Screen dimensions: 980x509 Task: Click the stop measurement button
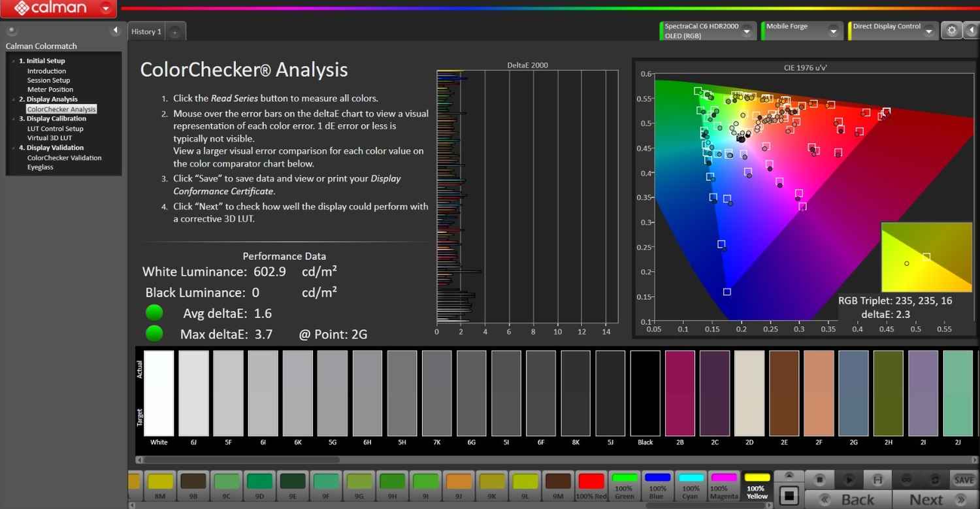tap(821, 480)
